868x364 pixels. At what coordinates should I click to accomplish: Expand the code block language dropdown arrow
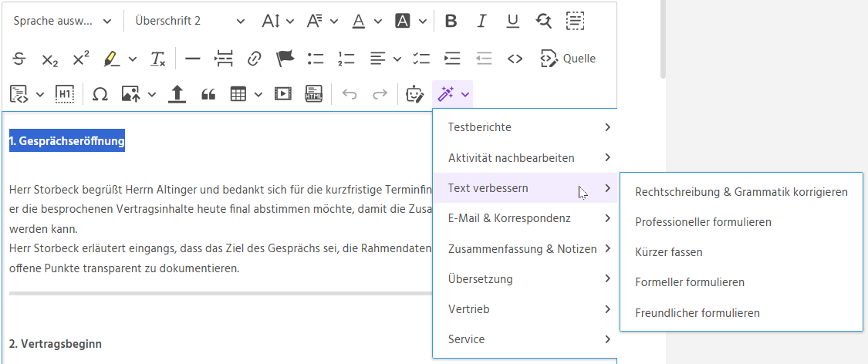[40, 95]
